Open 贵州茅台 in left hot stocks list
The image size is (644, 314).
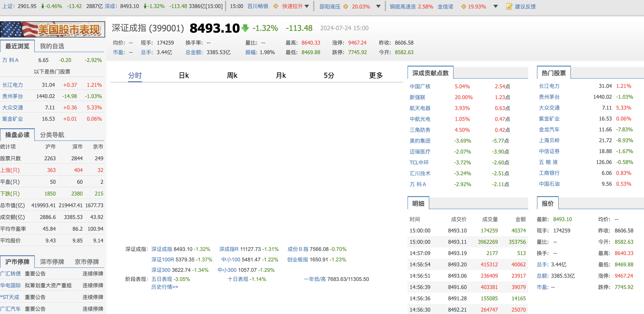point(13,96)
